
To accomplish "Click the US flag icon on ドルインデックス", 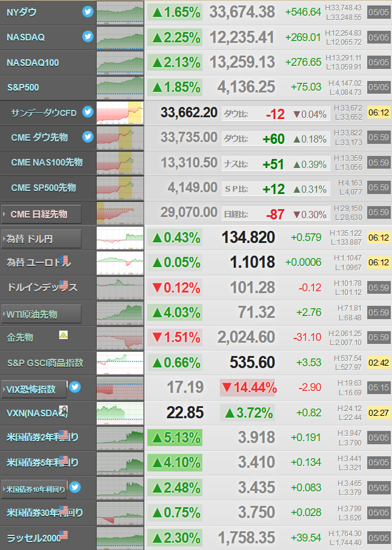I will coord(63,285).
